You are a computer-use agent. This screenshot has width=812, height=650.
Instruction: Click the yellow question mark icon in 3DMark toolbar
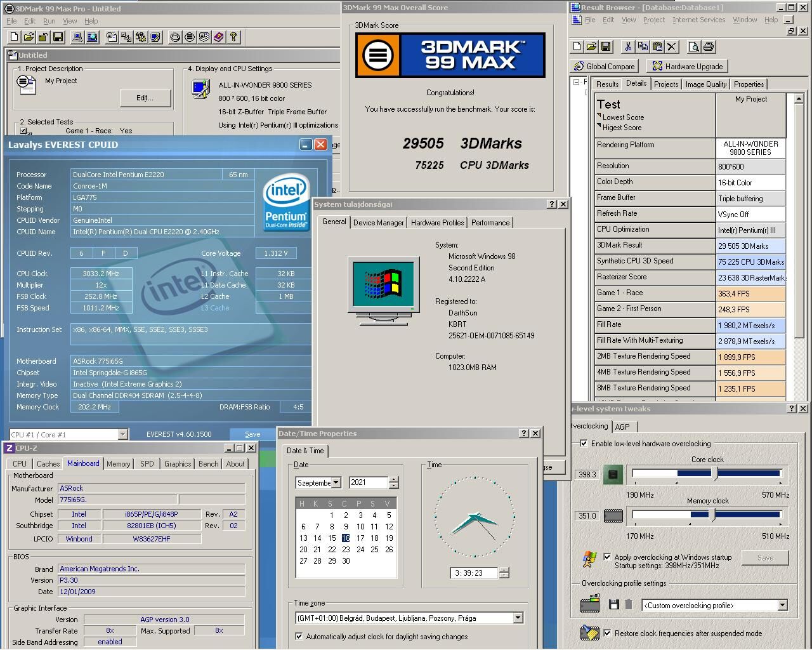tap(233, 37)
